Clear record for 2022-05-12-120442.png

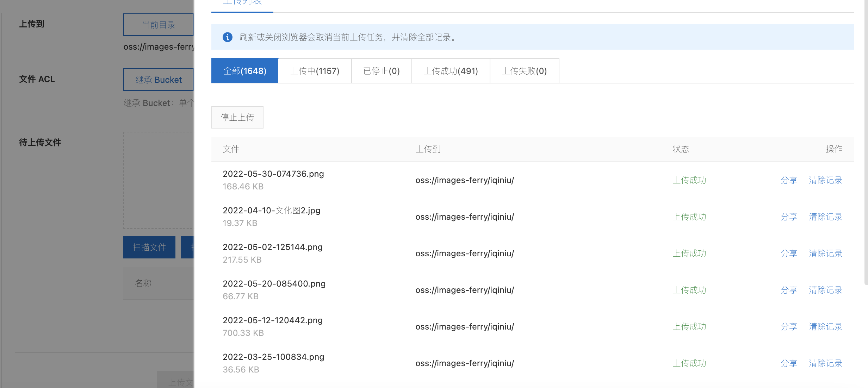click(825, 327)
